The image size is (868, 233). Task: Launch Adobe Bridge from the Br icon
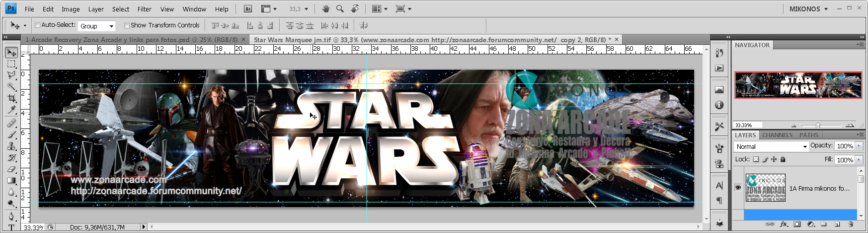[x=248, y=9]
